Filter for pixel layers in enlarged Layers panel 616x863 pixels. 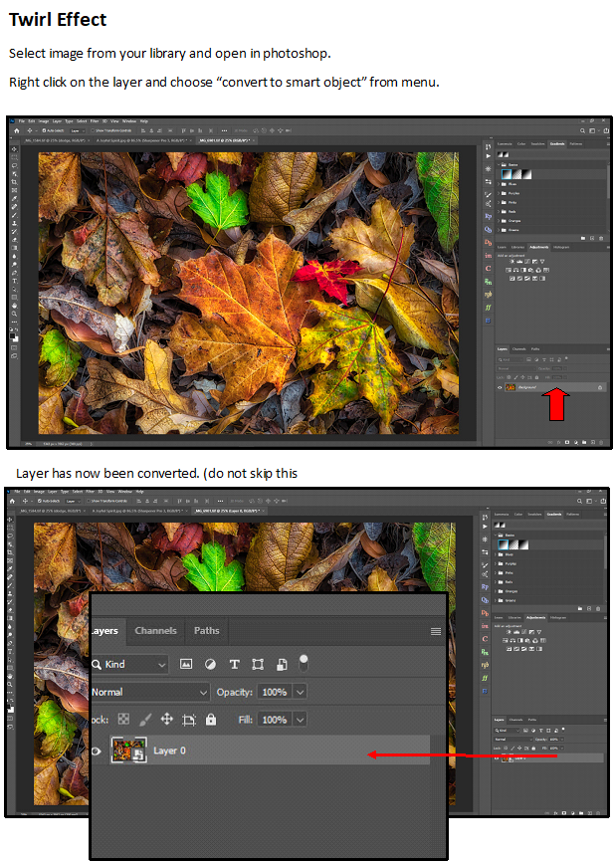[186, 664]
